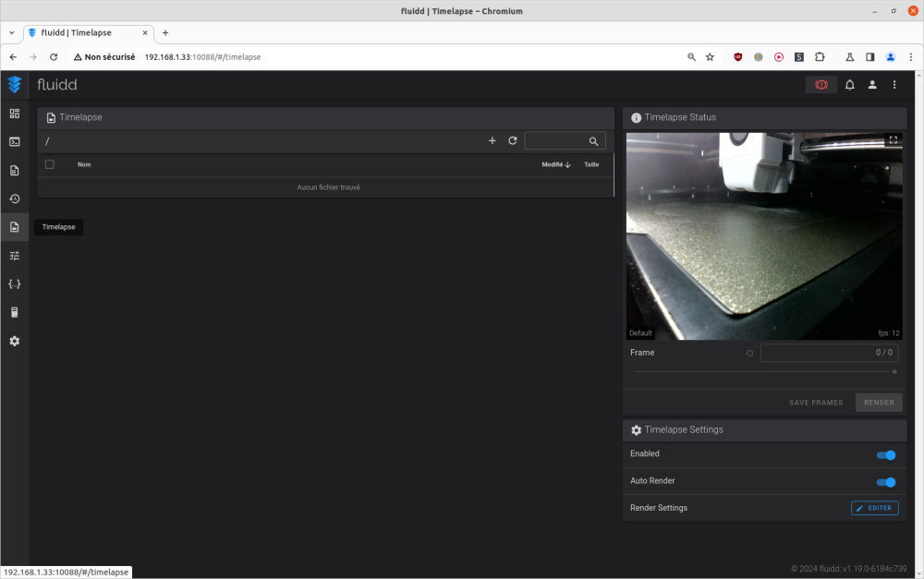Close the fluidd | Timelapse tab
Image resolution: width=924 pixels, height=579 pixels.
coord(145,33)
